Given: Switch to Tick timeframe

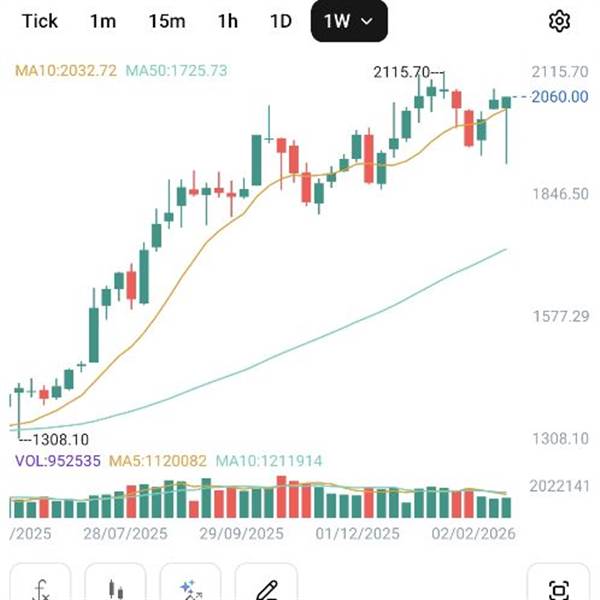Looking at the screenshot, I should pos(40,21).
